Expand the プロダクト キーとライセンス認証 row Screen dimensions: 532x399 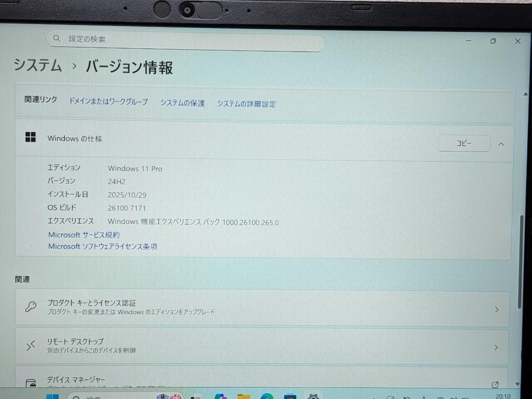point(497,309)
